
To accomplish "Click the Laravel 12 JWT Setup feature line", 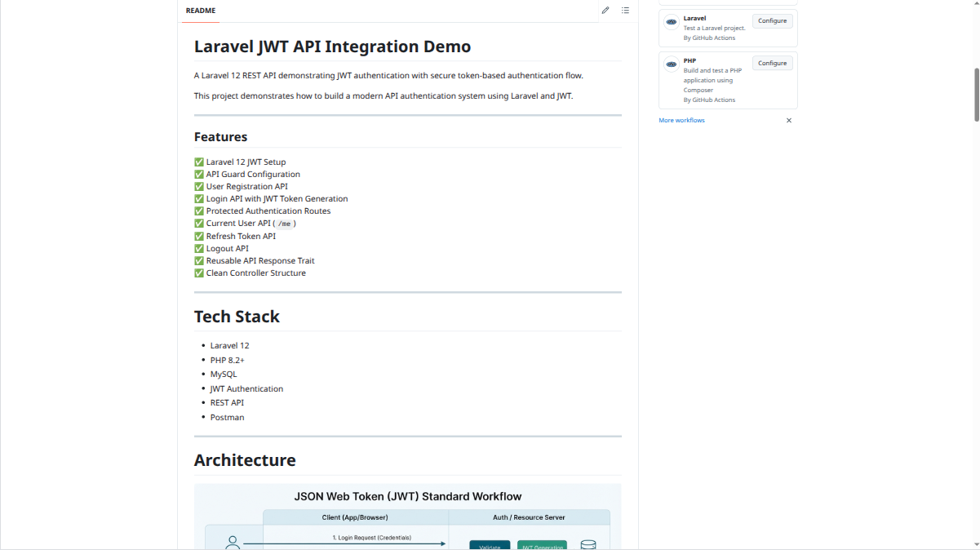I will [x=240, y=162].
